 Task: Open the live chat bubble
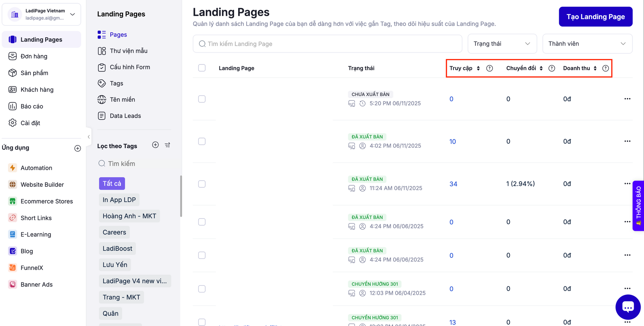click(x=628, y=307)
